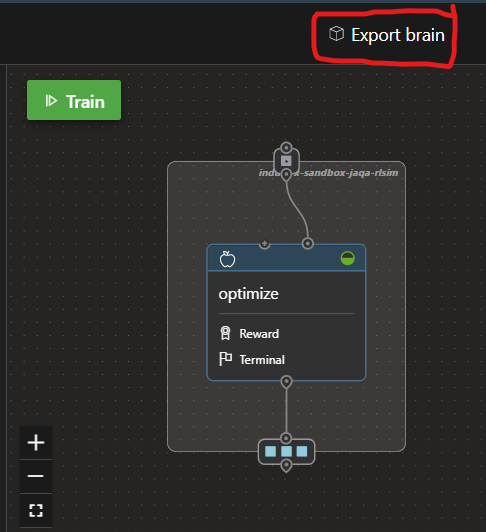Click the cube icon beside Export brain
The height and width of the screenshot is (532, 486).
[336, 34]
